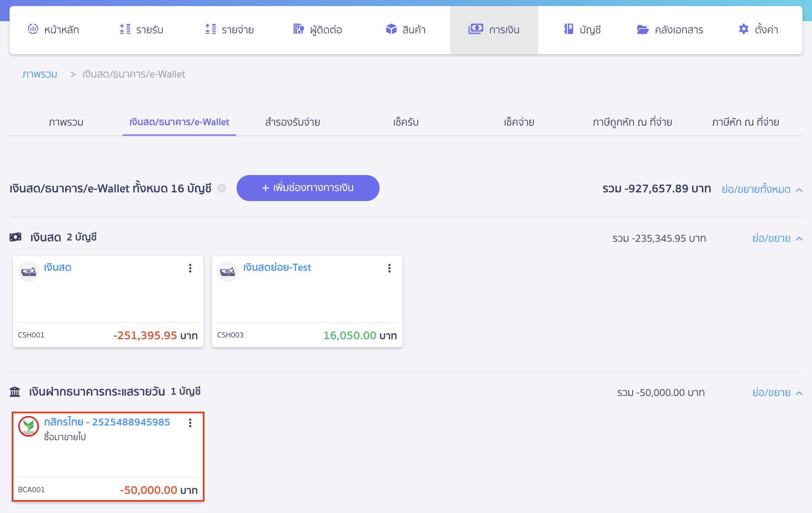The width and height of the screenshot is (812, 513).
Task: Switch to the สำรองรับจ่าย tab
Action: click(292, 122)
